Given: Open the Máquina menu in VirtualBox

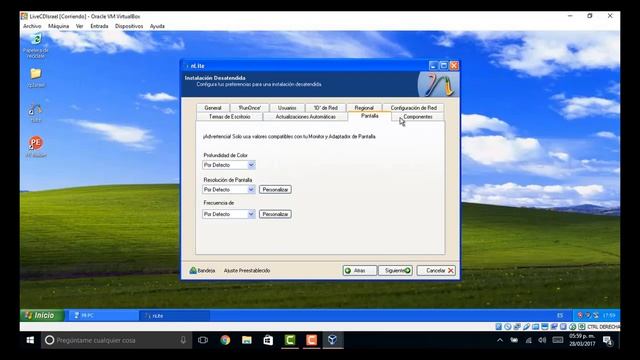Looking at the screenshot, I should 58,26.
